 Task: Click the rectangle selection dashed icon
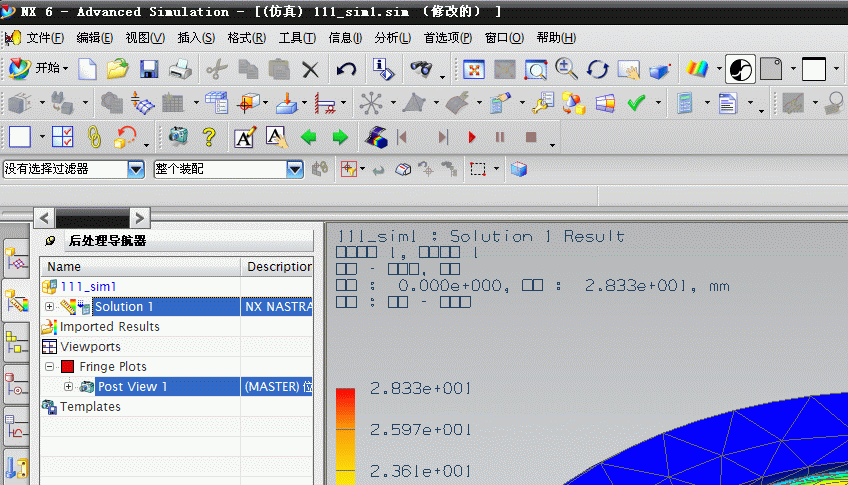point(478,169)
